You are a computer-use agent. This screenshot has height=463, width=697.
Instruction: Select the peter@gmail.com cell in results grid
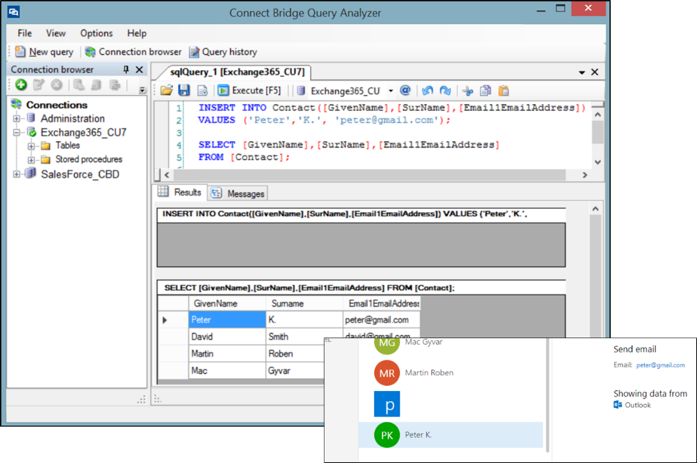coord(382,320)
